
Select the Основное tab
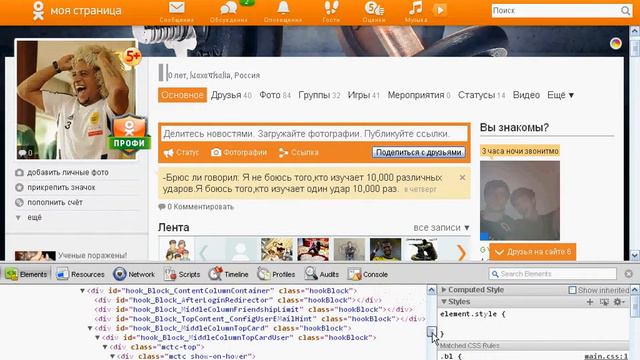coord(182,95)
